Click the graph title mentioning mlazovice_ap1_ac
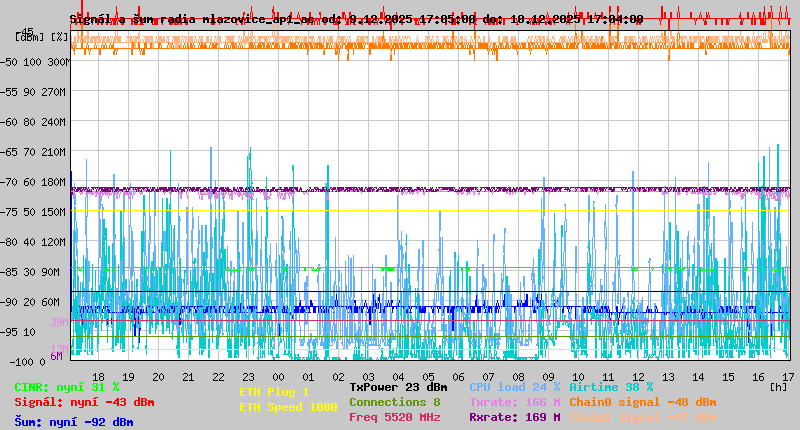The image size is (800, 430). 356,19
